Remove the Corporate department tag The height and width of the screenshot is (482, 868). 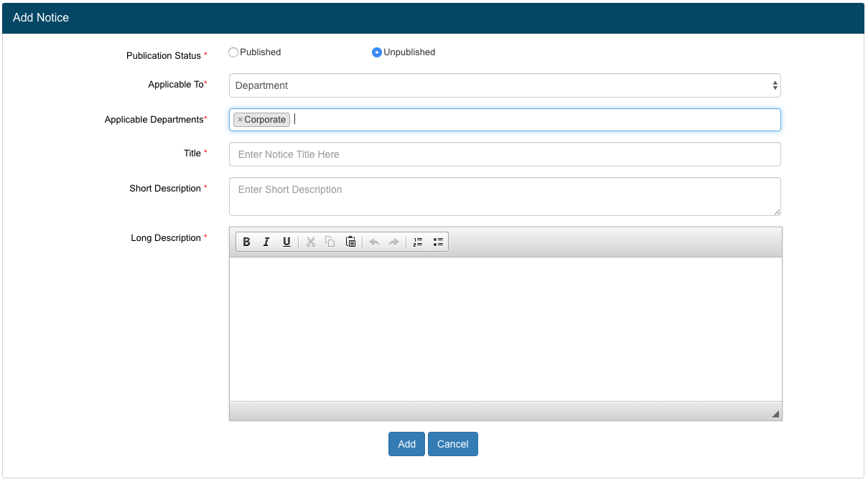coord(240,120)
